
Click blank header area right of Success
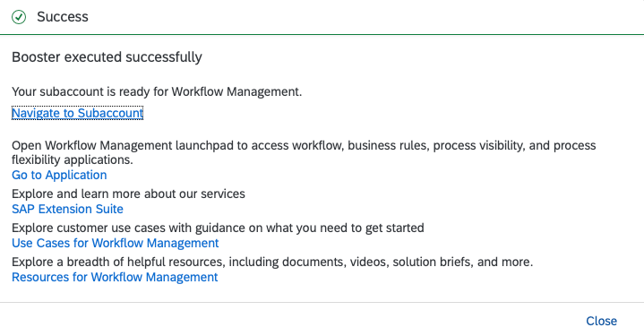coord(365,17)
